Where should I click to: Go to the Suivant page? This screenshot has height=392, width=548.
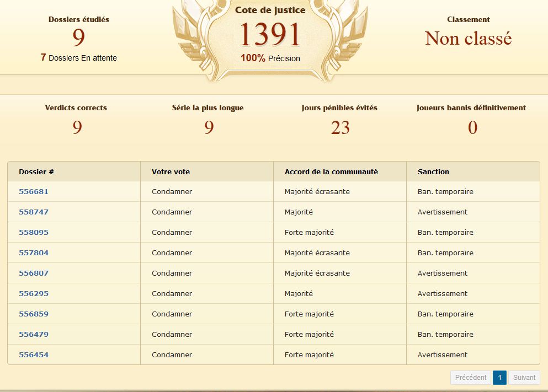[524, 378]
